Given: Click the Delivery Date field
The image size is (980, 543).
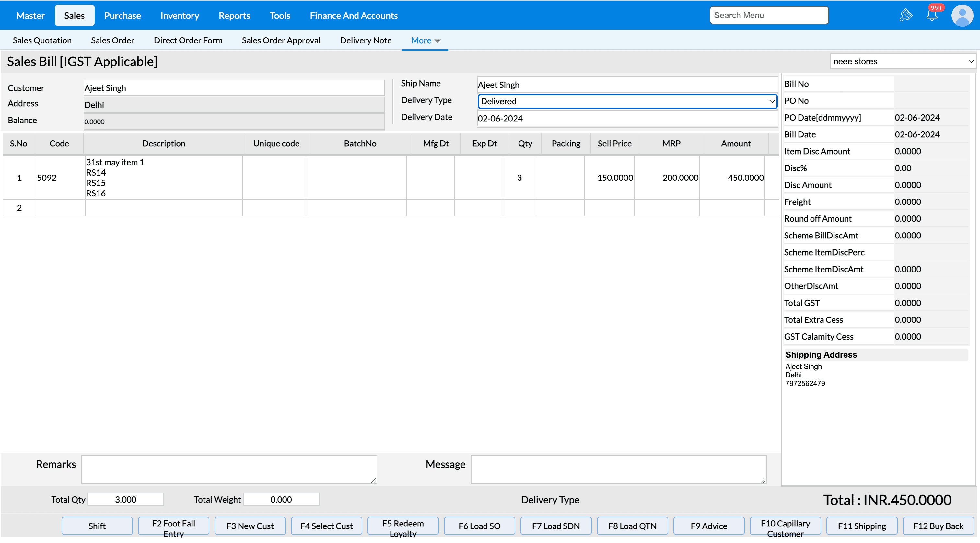Looking at the screenshot, I should pos(627,118).
